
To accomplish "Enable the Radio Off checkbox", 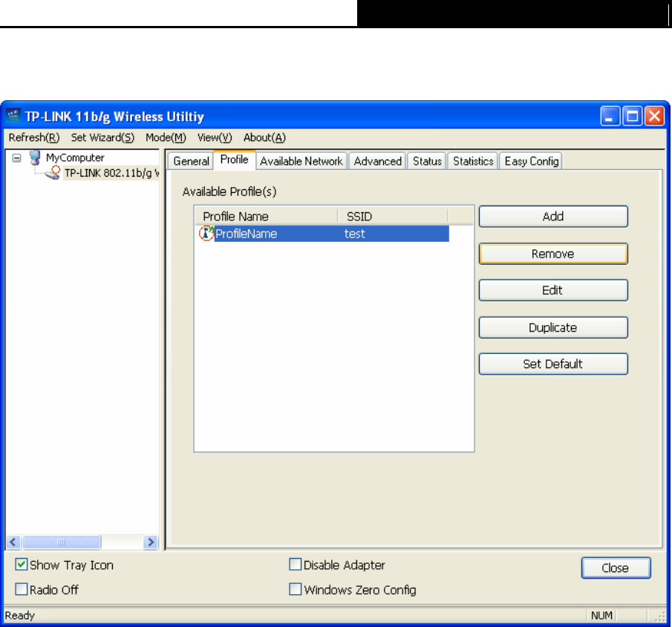I will pyautogui.click(x=21, y=589).
